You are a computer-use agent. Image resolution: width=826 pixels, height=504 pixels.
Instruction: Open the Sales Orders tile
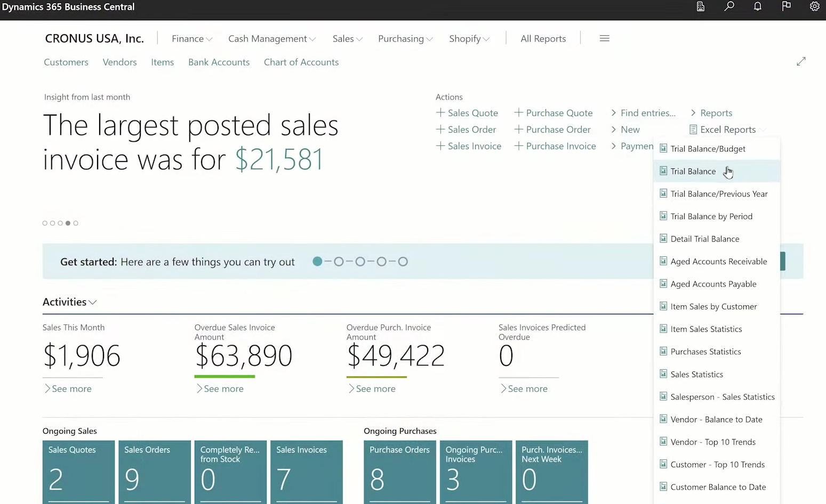tap(154, 472)
